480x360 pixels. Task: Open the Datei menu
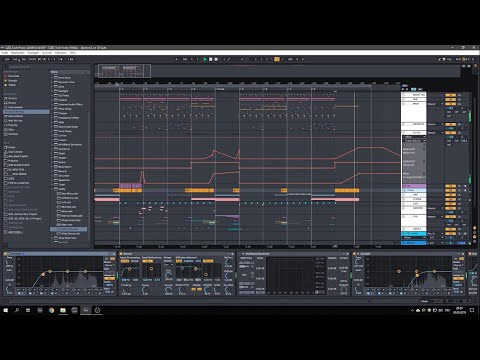5,52
